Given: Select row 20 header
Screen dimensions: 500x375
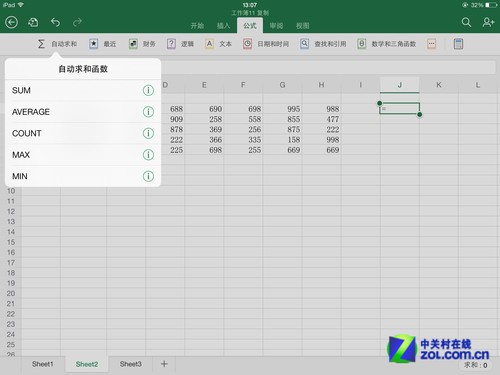Looking at the screenshot, I should pos(11,294).
